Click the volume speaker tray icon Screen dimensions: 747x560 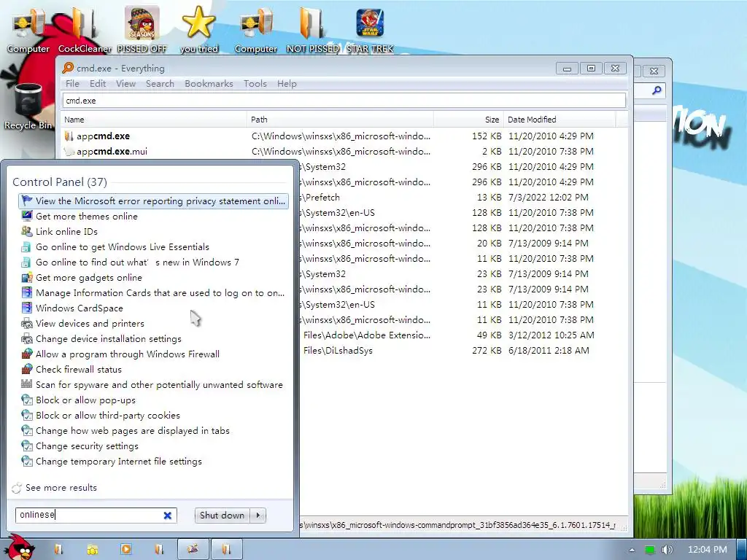(x=667, y=550)
